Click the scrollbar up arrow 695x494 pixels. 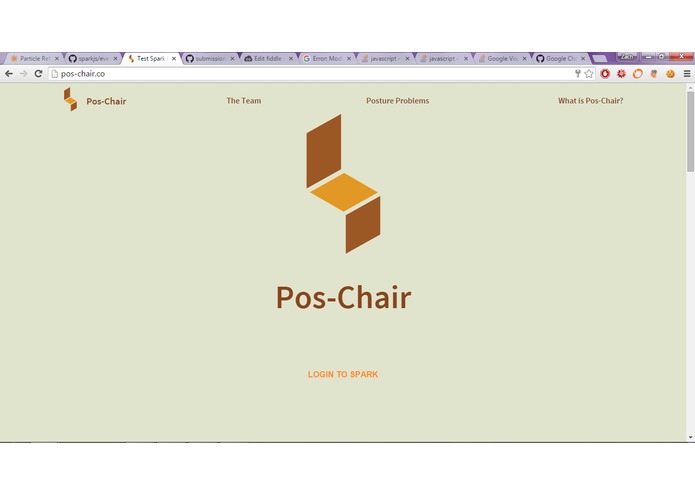(691, 88)
